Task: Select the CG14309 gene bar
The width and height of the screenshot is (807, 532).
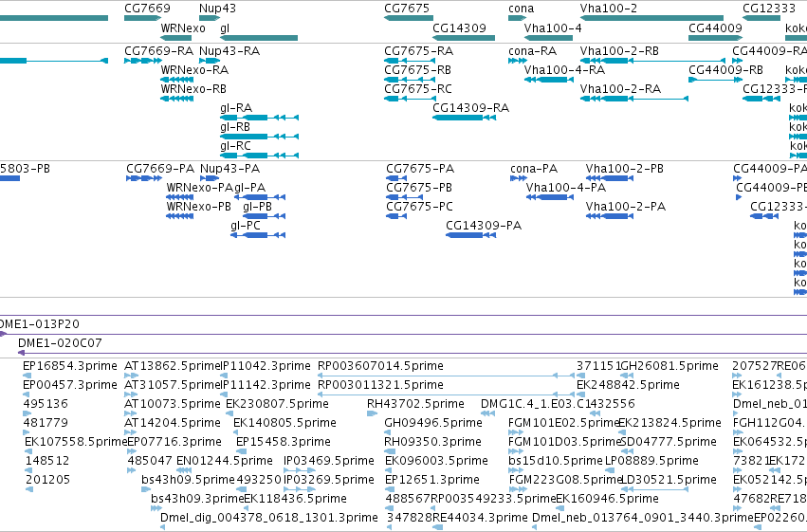Action: pyautogui.click(x=464, y=38)
